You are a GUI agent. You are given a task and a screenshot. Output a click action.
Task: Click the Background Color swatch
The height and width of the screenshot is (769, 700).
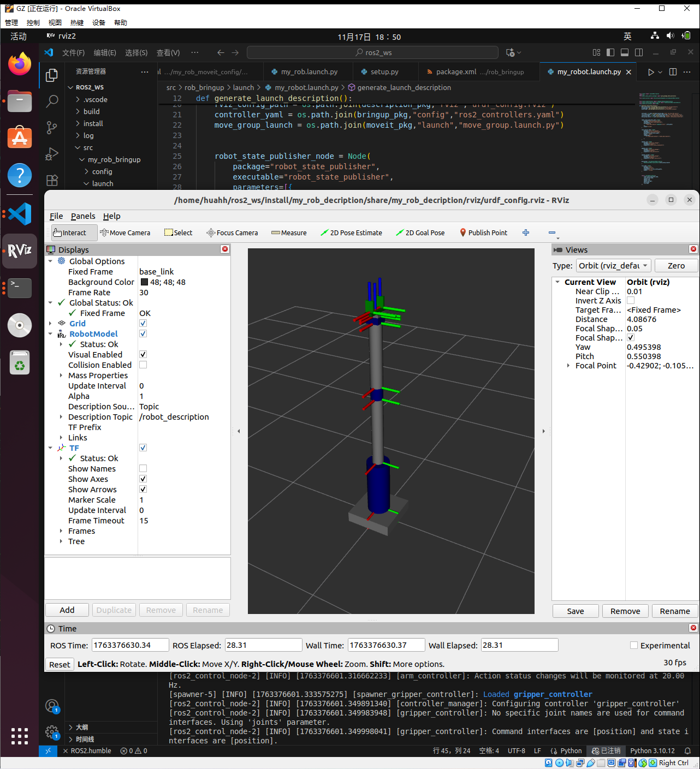click(144, 282)
